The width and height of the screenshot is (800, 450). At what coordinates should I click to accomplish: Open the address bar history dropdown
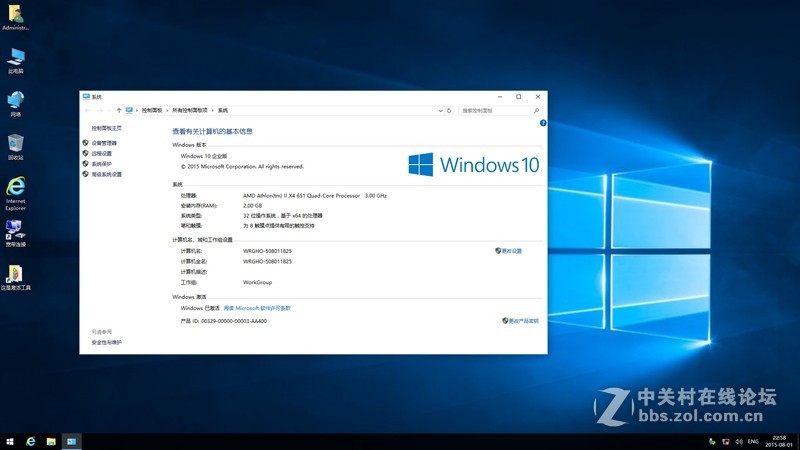click(440, 110)
